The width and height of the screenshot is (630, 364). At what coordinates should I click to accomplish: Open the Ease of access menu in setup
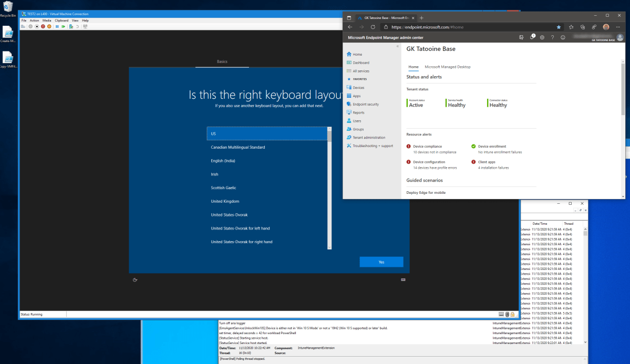[135, 279]
